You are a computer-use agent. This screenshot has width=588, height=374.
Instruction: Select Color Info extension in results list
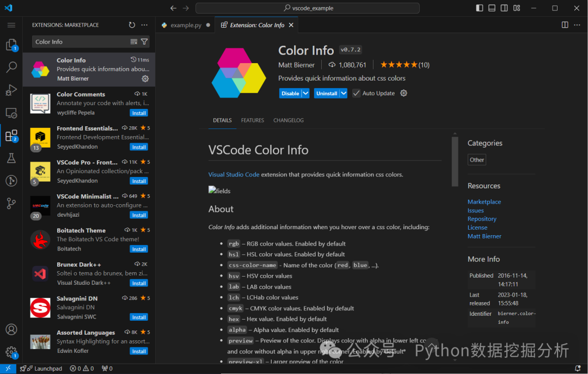tap(89, 69)
